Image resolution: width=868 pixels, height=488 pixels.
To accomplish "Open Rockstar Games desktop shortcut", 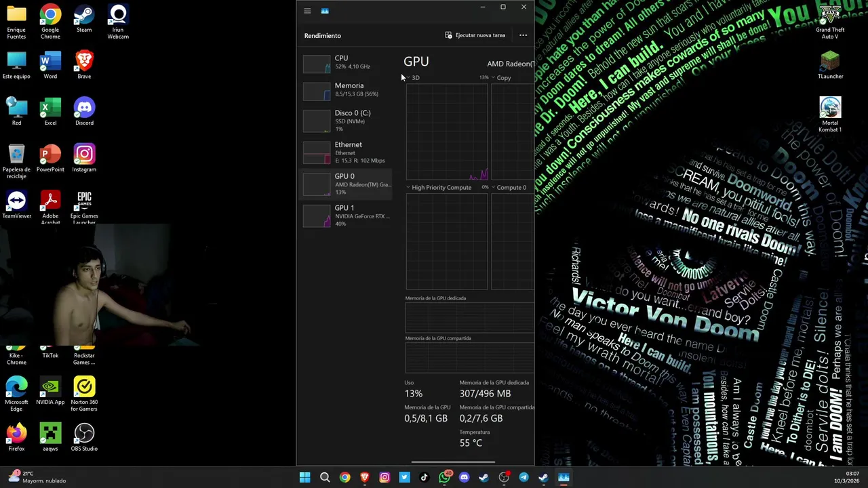I will pos(84,355).
